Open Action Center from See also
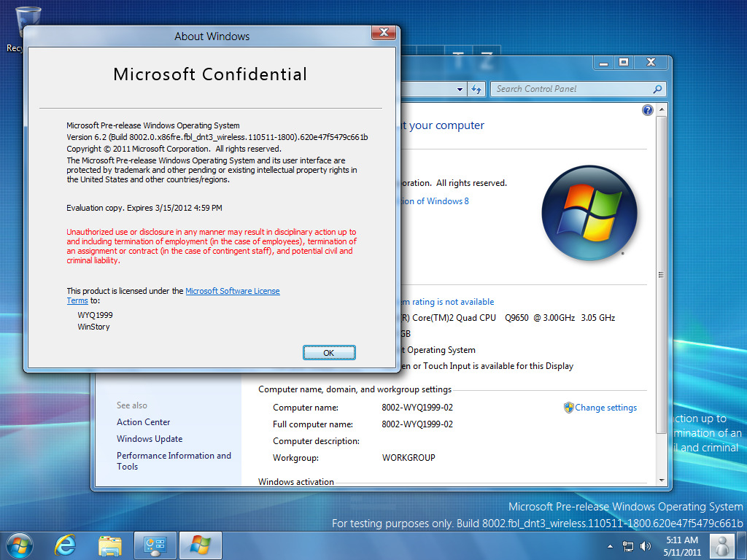The width and height of the screenshot is (747, 560). click(x=143, y=422)
